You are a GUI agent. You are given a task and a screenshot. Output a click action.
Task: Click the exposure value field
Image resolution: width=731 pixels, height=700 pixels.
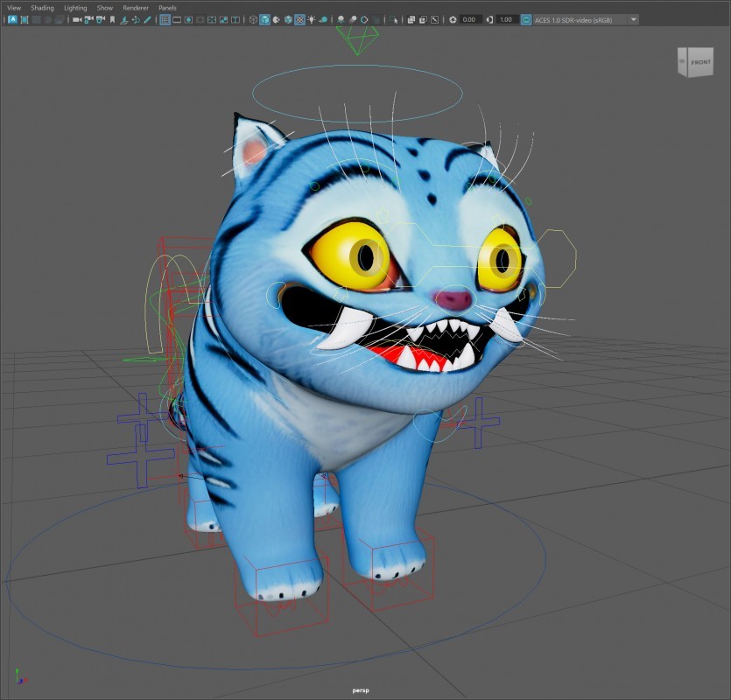470,19
